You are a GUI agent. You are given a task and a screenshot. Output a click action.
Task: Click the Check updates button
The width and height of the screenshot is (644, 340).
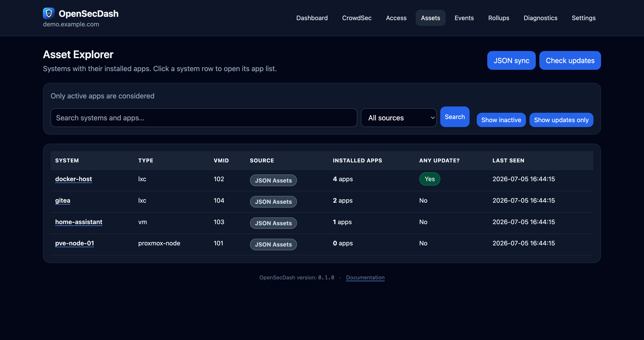[x=570, y=60]
